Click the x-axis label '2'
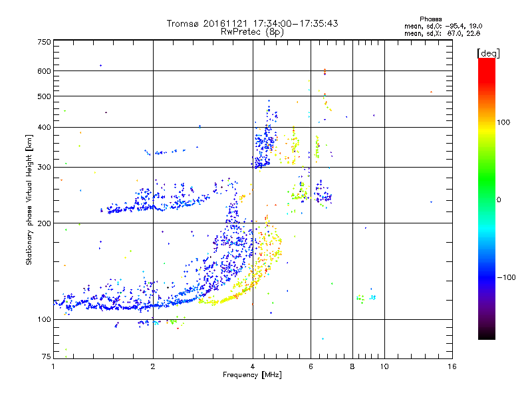The width and height of the screenshot is (532, 399). (x=153, y=366)
